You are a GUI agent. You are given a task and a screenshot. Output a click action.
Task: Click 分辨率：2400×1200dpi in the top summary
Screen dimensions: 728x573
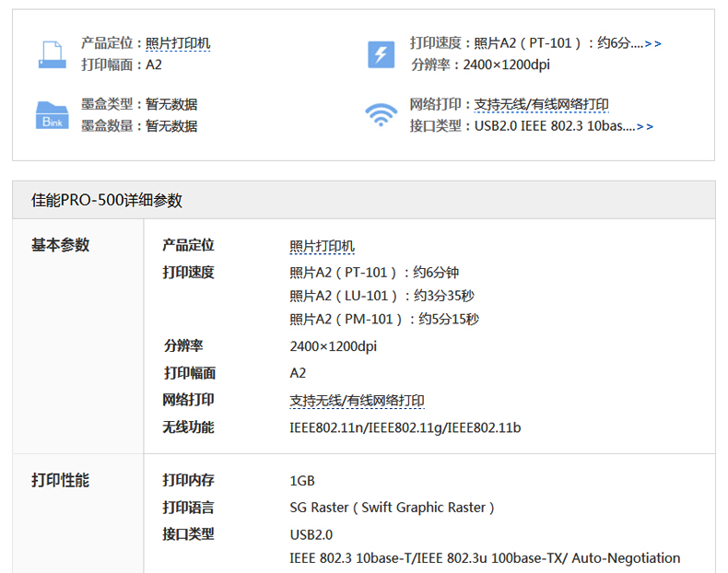pos(480,64)
